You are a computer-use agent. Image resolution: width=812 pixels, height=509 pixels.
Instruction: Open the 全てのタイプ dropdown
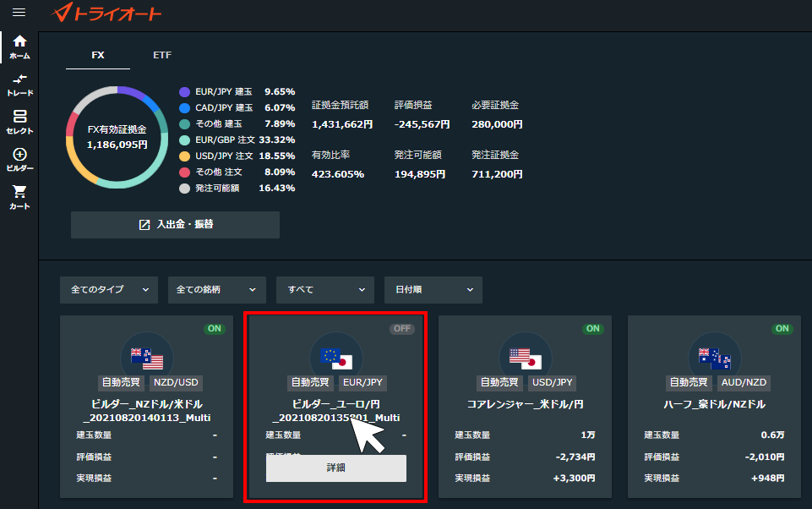109,290
